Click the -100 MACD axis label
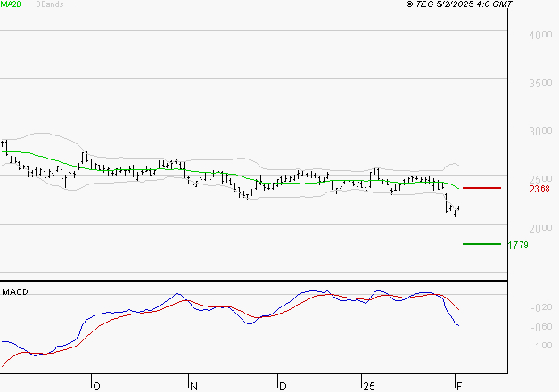 [x=542, y=346]
